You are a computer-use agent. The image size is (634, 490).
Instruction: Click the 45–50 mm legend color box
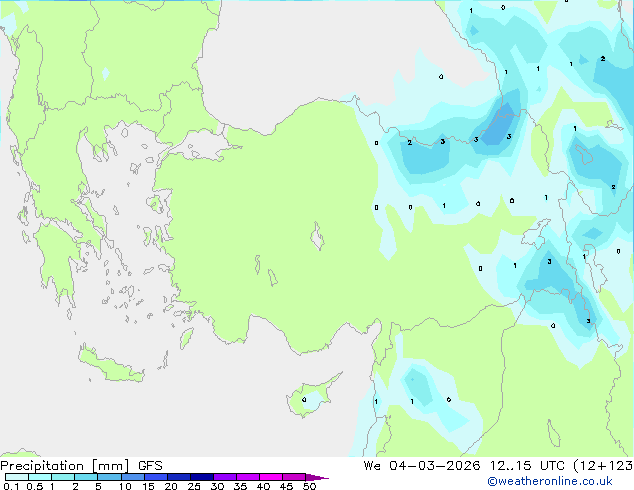pos(294,477)
